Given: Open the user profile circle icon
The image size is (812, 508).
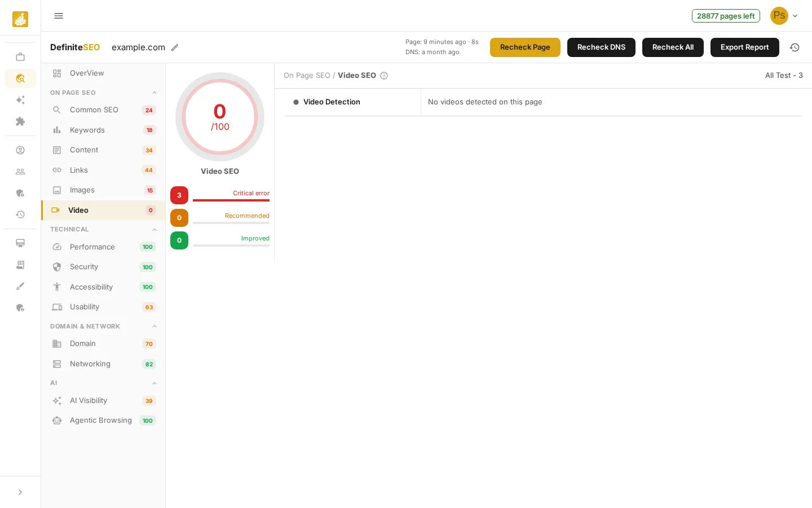Looking at the screenshot, I should [20, 150].
